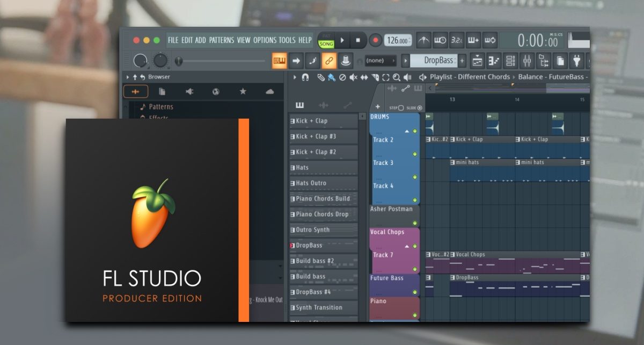
Task: Select the Mute tool in Playlist
Action: pos(353,77)
